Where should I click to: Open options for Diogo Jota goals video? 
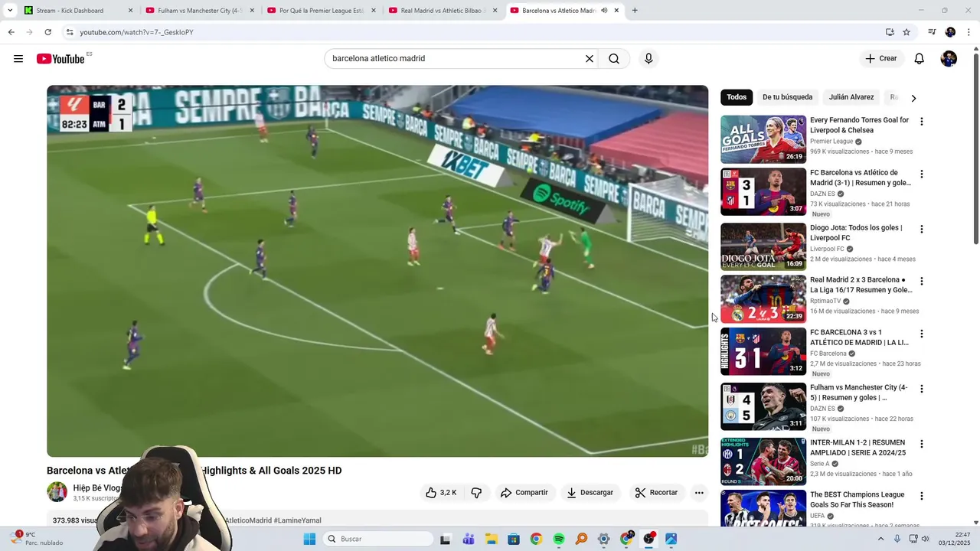(x=922, y=229)
